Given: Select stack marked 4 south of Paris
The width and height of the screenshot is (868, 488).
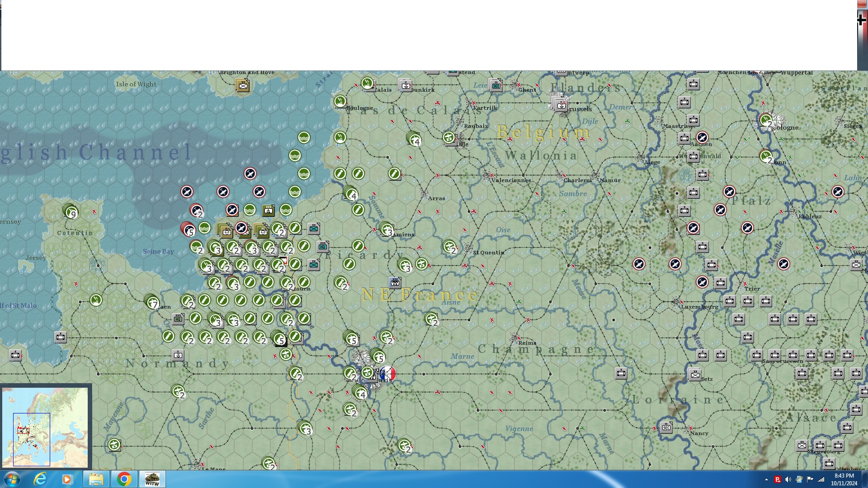Looking at the screenshot, I should [360, 392].
